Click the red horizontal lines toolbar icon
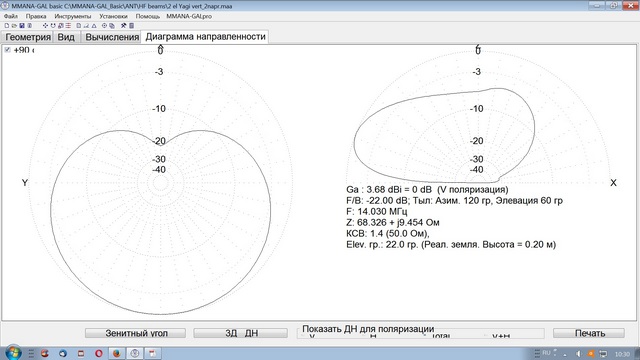Image resolution: width=640 pixels, height=360 pixels. [68, 26]
